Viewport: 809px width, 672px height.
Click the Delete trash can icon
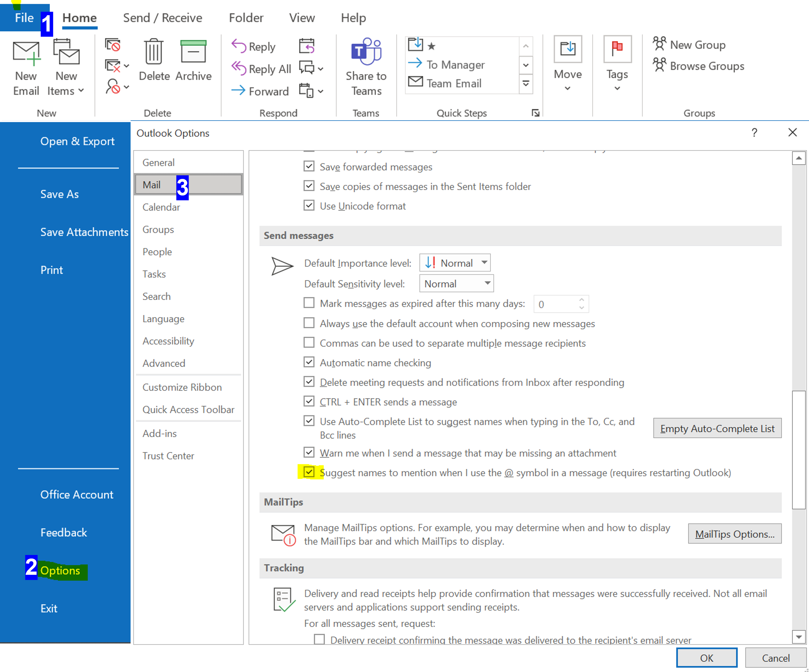click(154, 52)
